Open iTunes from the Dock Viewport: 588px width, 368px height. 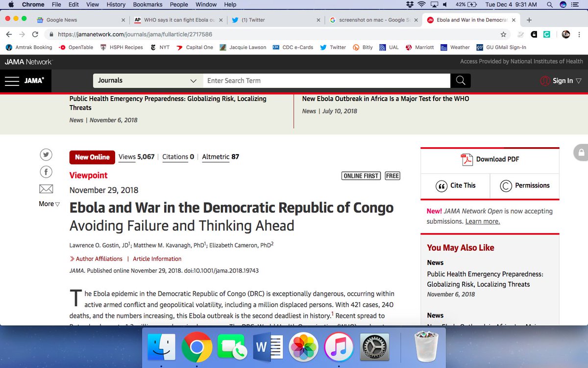coord(339,348)
